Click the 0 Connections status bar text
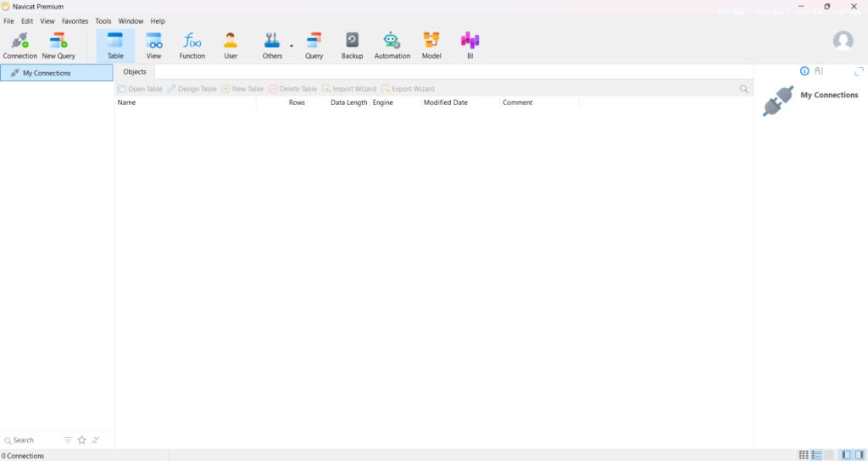Viewport: 868px width, 461px height. tap(23, 455)
